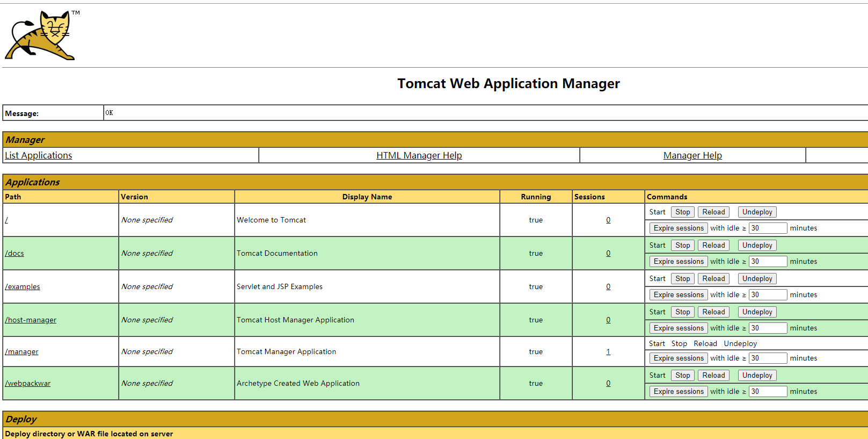Stop the root / application
This screenshot has width=868, height=439.
(x=682, y=212)
